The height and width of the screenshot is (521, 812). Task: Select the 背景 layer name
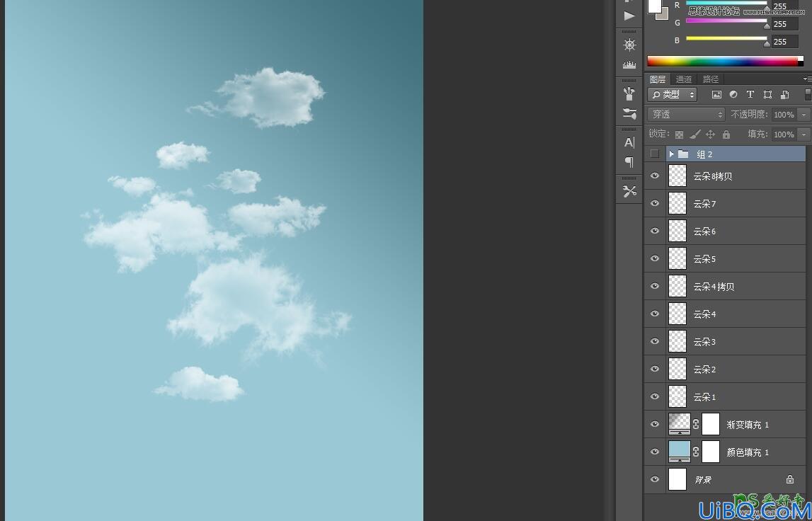(x=703, y=479)
